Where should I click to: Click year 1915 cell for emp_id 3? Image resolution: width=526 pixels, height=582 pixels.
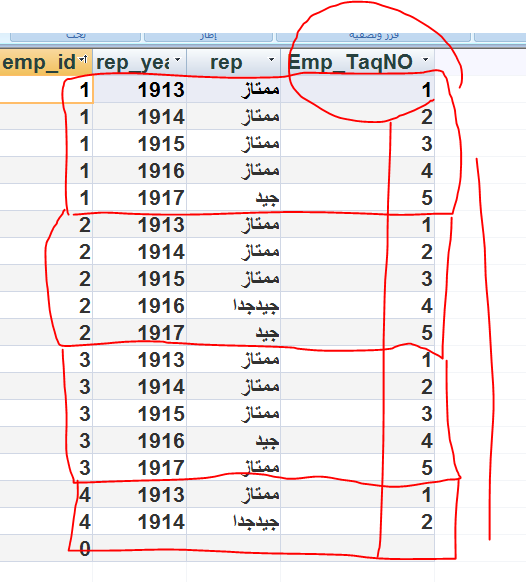(140, 413)
